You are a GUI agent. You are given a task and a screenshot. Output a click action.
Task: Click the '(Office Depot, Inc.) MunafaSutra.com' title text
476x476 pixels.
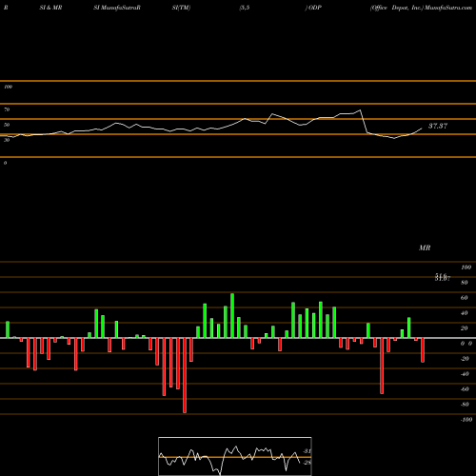(x=421, y=8)
